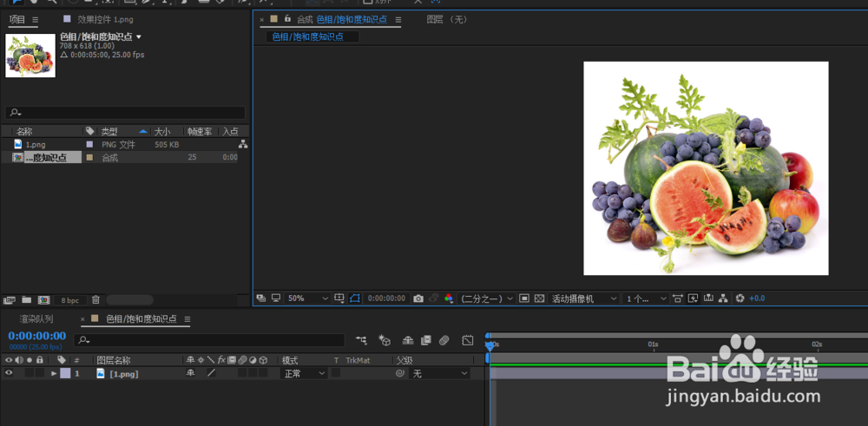Viewport: 868px width, 426px height.
Task: Switch to 渲染队列 tab
Action: pyautogui.click(x=36, y=319)
